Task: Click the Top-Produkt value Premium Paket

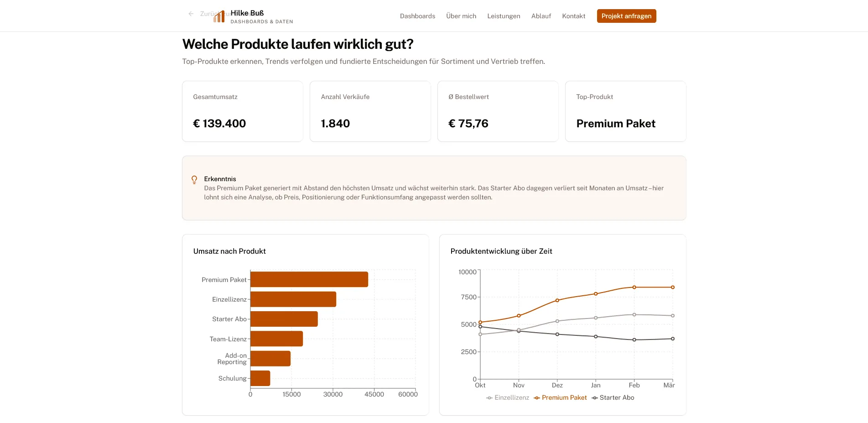Action: [616, 124]
